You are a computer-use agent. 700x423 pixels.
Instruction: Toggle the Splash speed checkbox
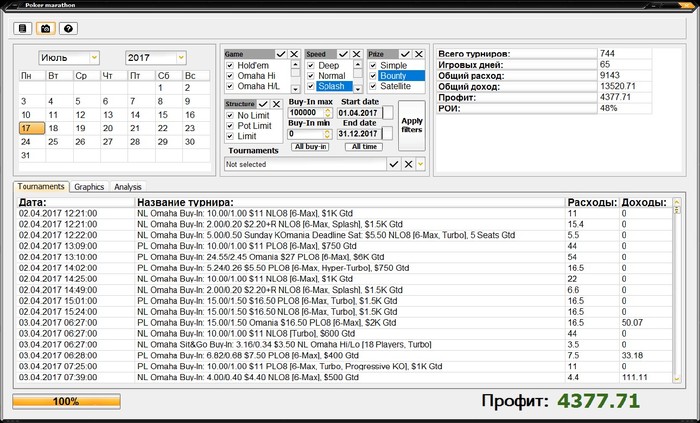311,86
